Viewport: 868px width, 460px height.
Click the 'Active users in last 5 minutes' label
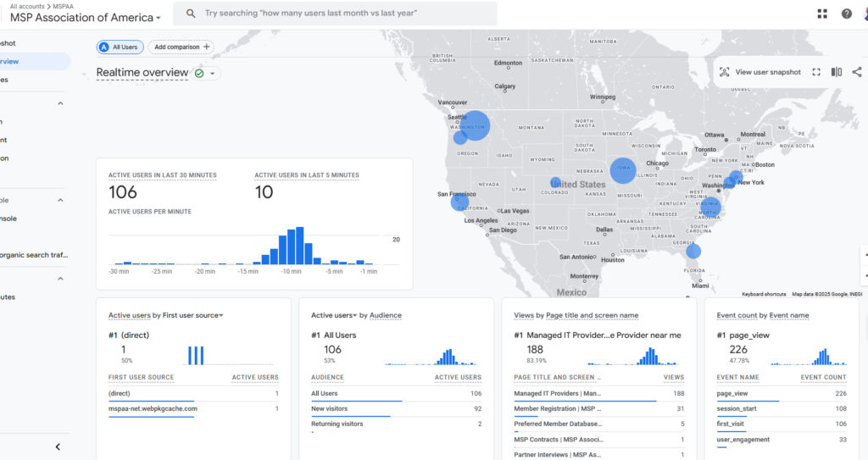point(307,175)
